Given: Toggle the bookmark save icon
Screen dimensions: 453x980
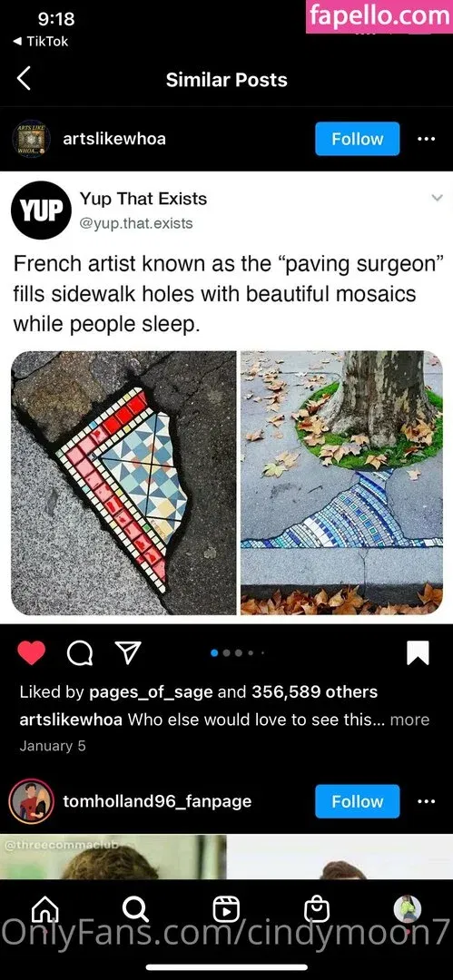Looking at the screenshot, I should click(418, 653).
